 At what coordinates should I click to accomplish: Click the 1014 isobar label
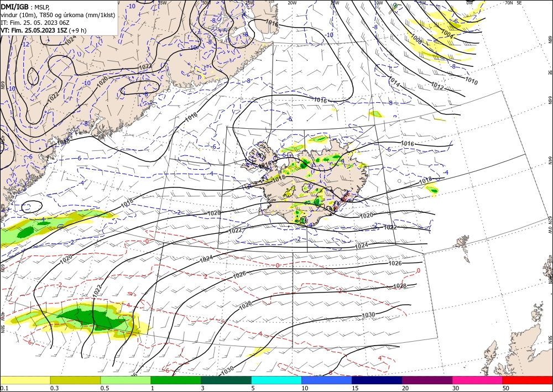[394, 82]
